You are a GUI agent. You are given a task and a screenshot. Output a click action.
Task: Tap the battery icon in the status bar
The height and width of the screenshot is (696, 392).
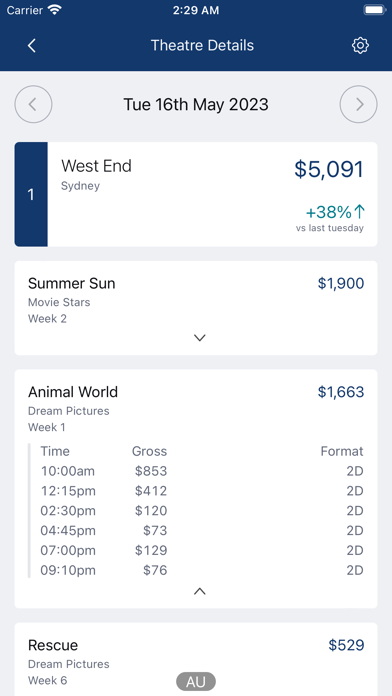pos(374,10)
